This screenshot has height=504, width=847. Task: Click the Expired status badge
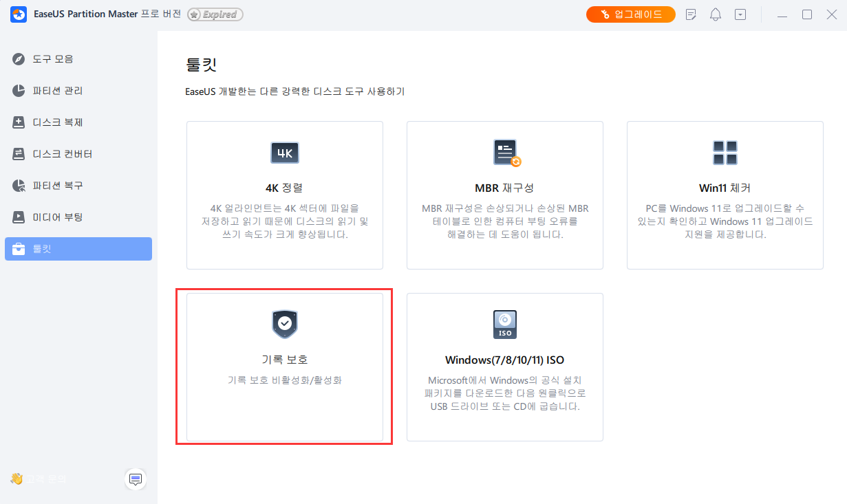click(x=215, y=14)
